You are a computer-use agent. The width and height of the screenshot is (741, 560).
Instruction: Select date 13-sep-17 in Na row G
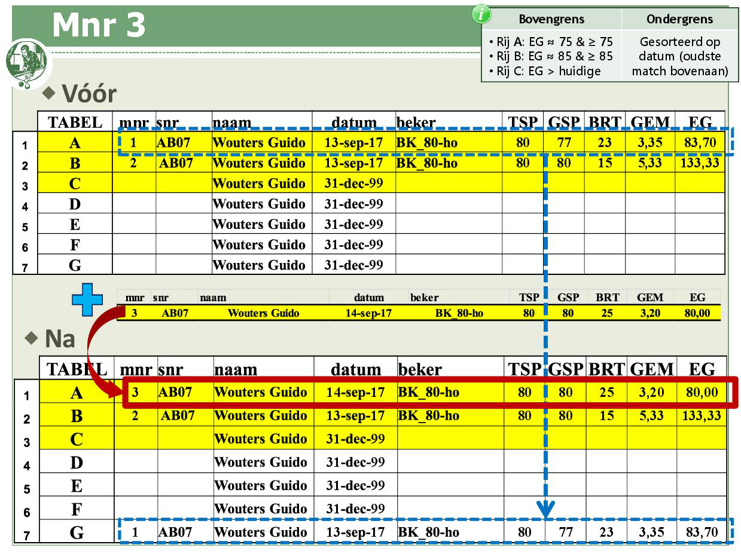tap(355, 532)
